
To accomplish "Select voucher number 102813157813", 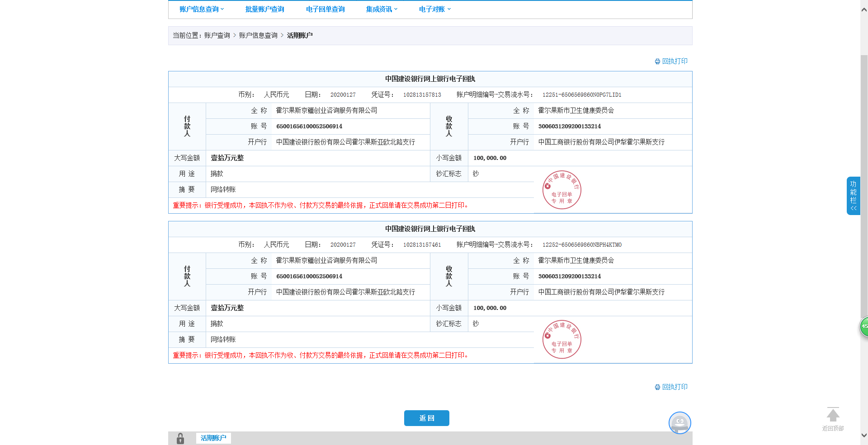I will pyautogui.click(x=422, y=95).
